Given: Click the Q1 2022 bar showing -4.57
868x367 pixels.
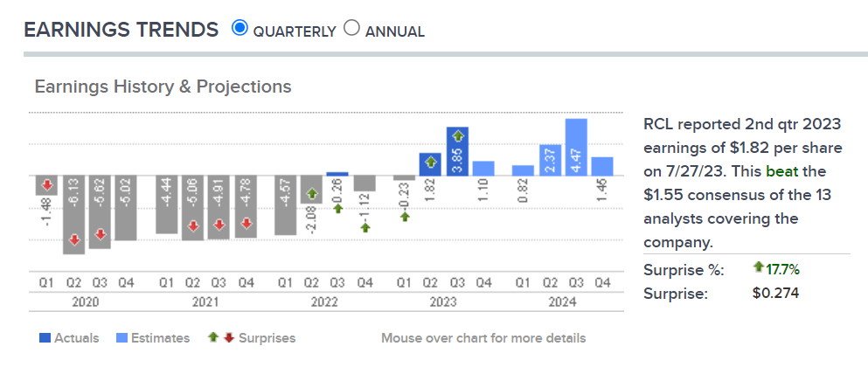Looking at the screenshot, I should point(284,204).
